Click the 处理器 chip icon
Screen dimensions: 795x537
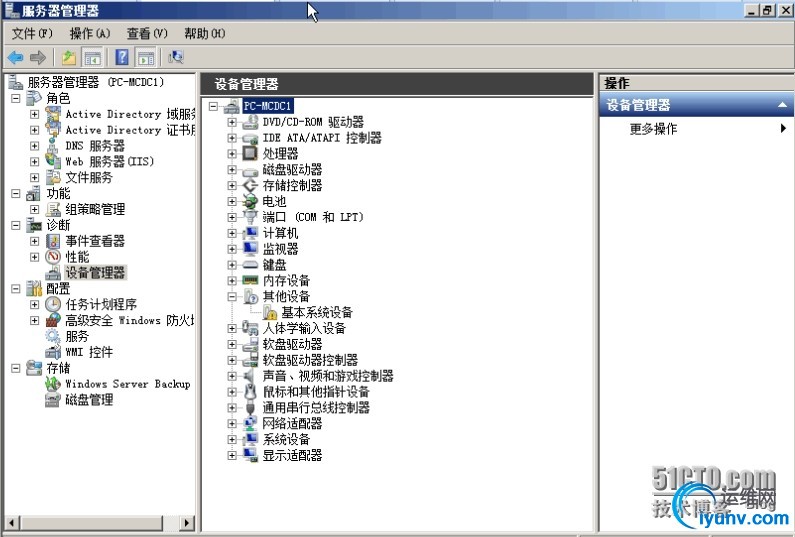250,154
